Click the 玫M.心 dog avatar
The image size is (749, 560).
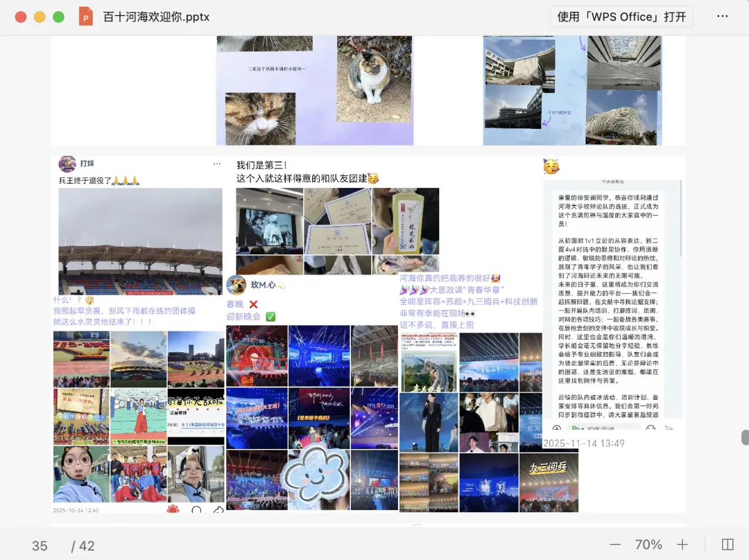(x=236, y=285)
